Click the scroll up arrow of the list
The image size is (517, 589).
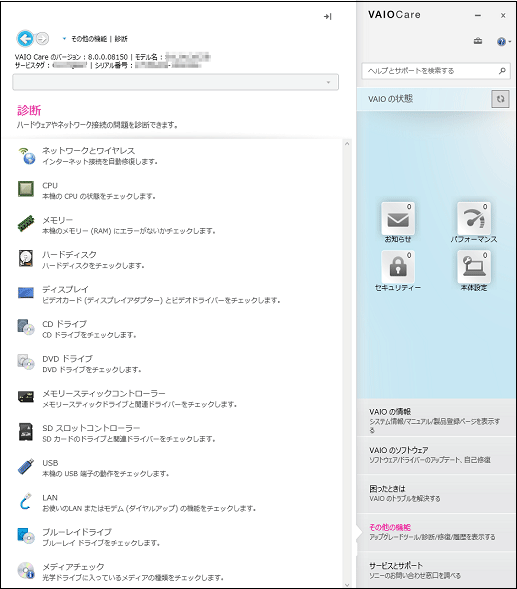(x=347, y=143)
